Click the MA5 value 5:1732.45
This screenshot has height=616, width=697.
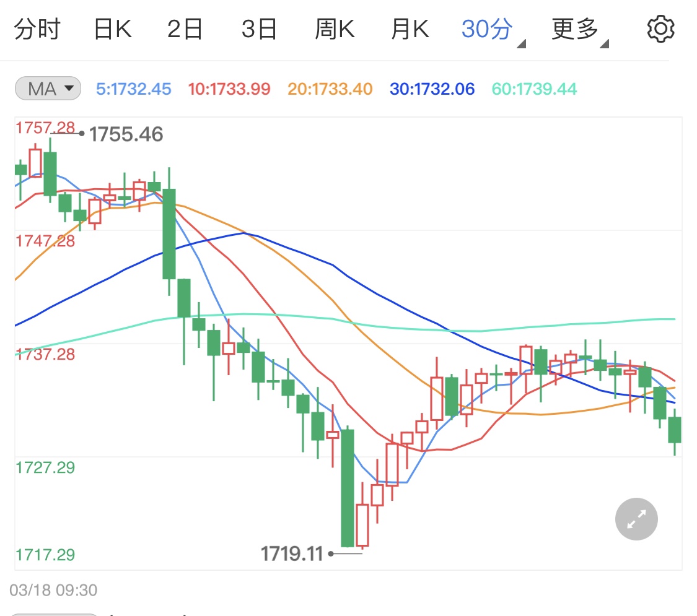click(133, 89)
